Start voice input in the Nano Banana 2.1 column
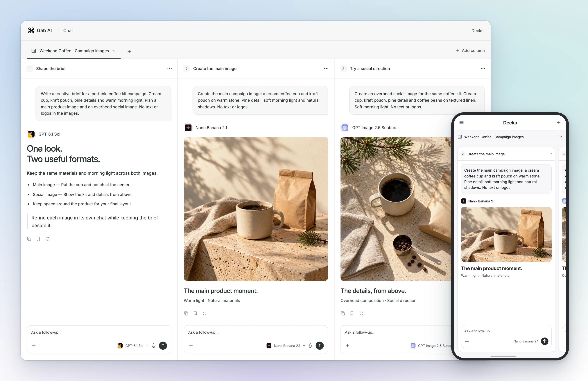 (x=310, y=345)
